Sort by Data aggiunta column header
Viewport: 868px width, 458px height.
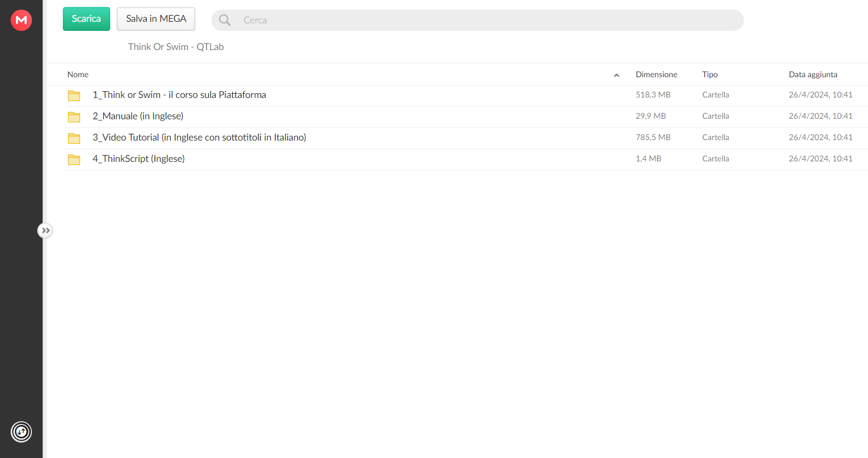(x=813, y=75)
